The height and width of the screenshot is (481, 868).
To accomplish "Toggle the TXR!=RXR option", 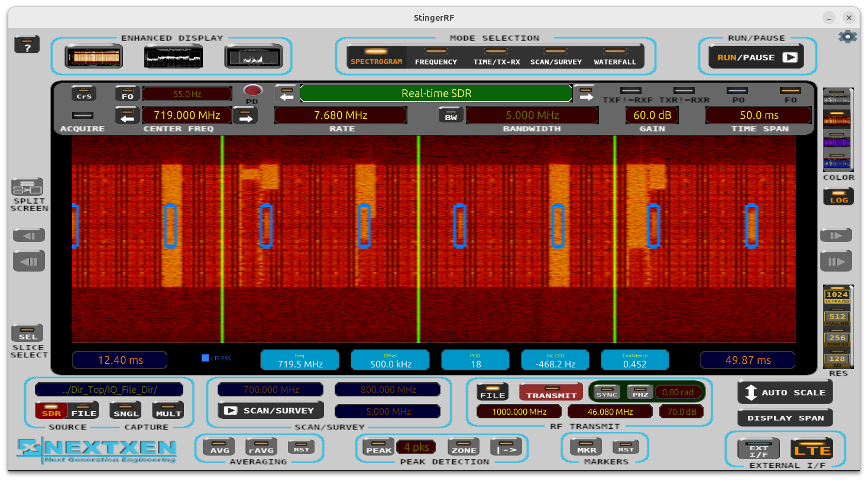I will point(684,91).
